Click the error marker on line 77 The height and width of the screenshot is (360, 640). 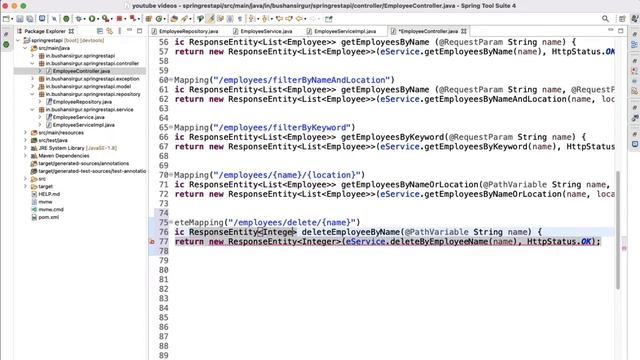tap(152, 242)
